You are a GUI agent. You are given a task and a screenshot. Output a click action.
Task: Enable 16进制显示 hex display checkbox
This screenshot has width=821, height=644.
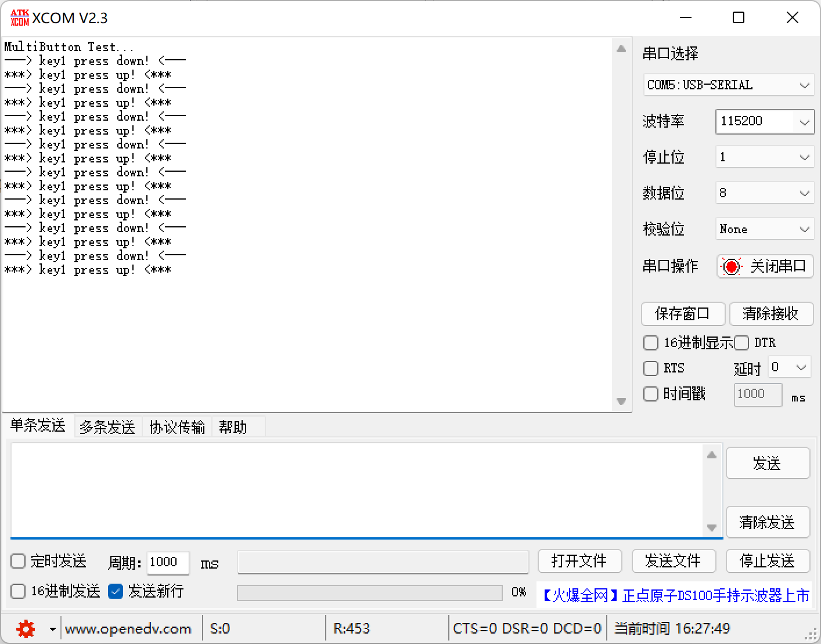click(651, 343)
